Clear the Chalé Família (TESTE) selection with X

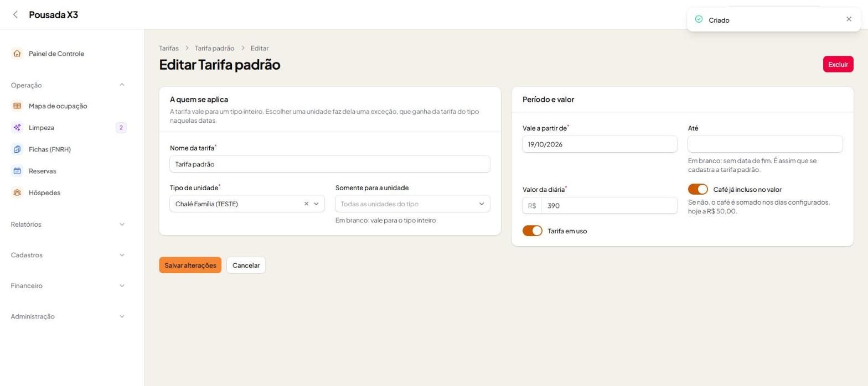(306, 204)
